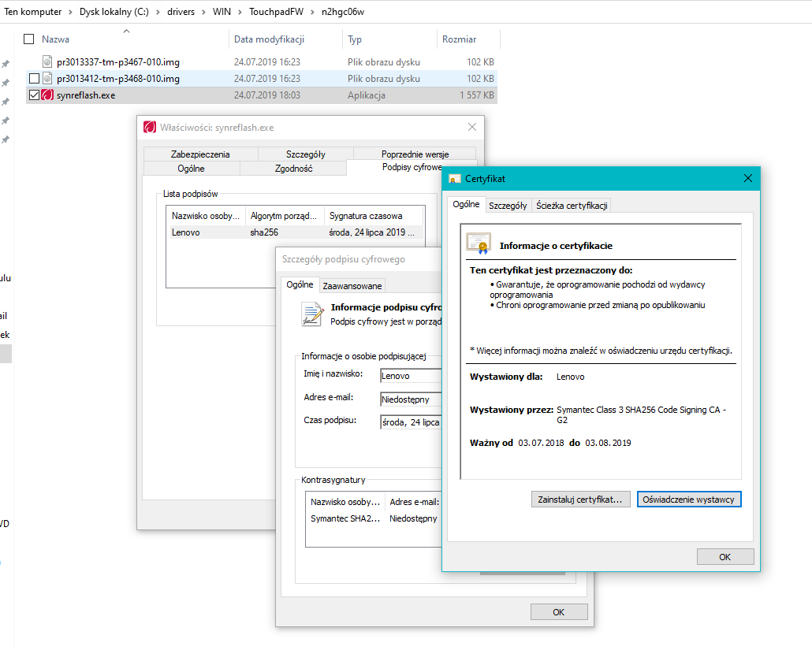Switch to the Ogólne tab in Właściwości window
812x650 pixels.
pyautogui.click(x=191, y=169)
